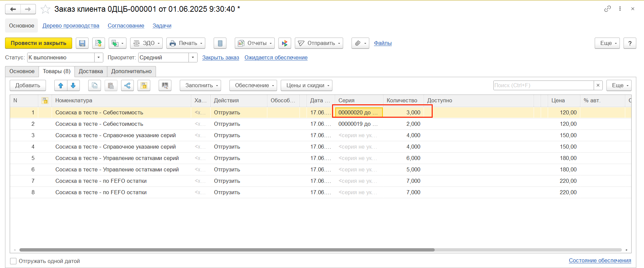Open the Дополнительно tab

131,71
